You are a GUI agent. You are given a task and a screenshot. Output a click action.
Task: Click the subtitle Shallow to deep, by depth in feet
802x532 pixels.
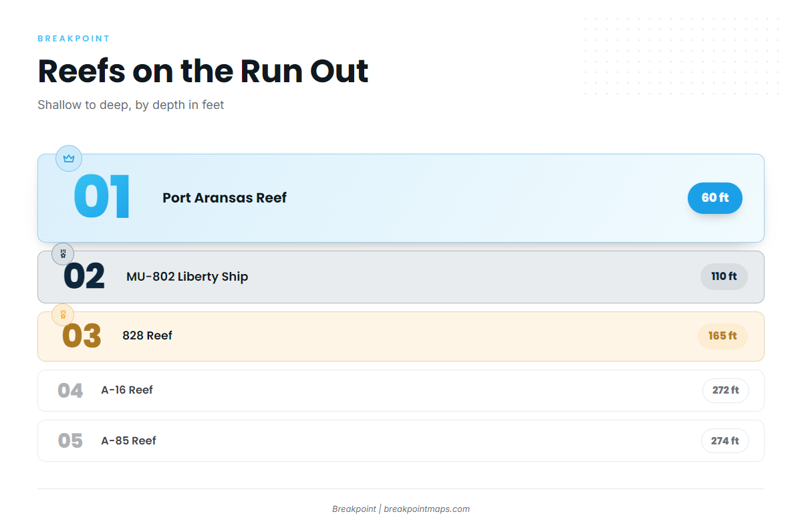click(x=131, y=105)
